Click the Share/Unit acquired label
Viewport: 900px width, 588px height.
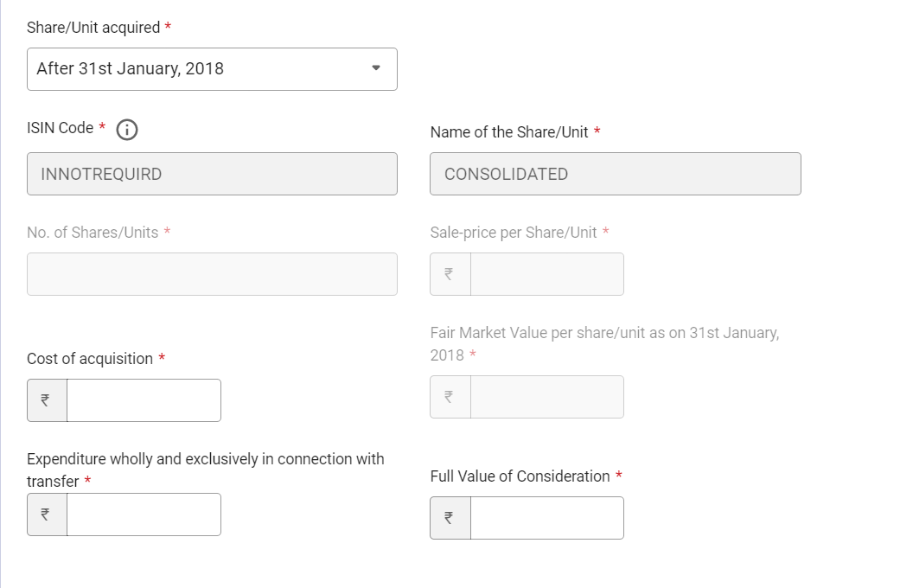pos(93,28)
